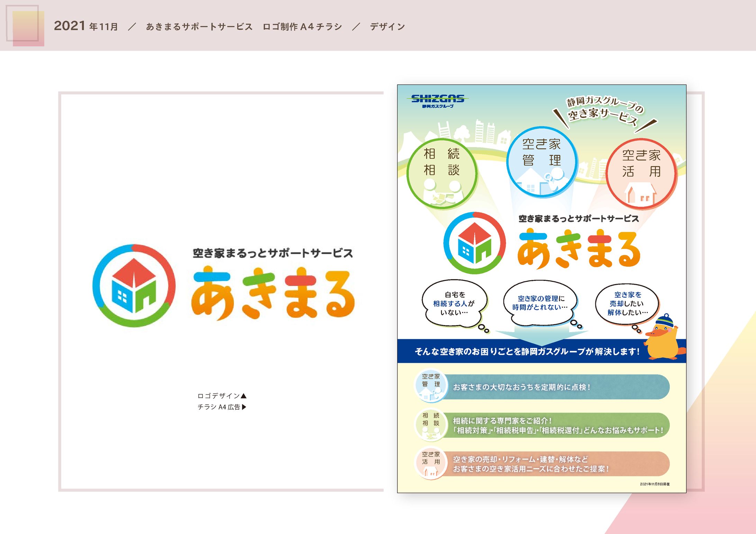The height and width of the screenshot is (534, 756).
Task: Click header text ロゴ制作 A4チラシ
Action: pyautogui.click(x=302, y=27)
